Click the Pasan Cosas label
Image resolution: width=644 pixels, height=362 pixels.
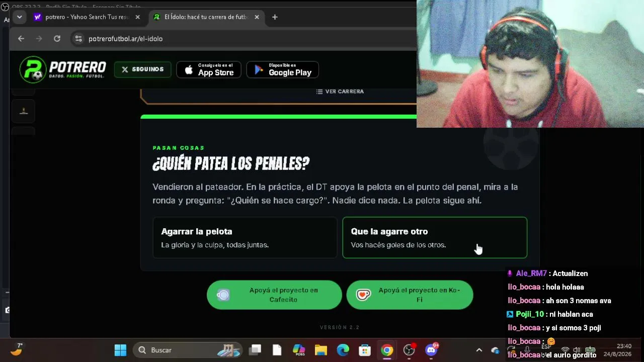click(x=179, y=148)
